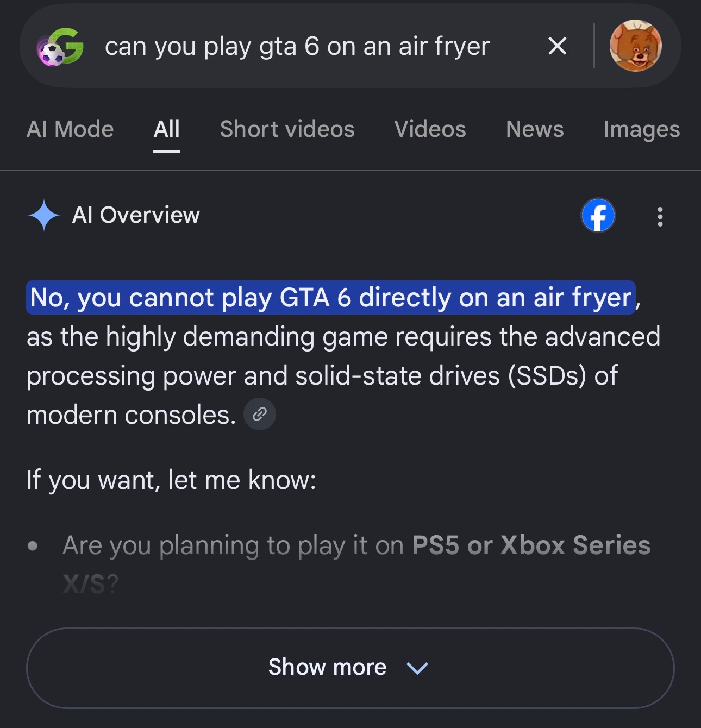701x728 pixels.
Task: Clear the search query with X
Action: [557, 46]
